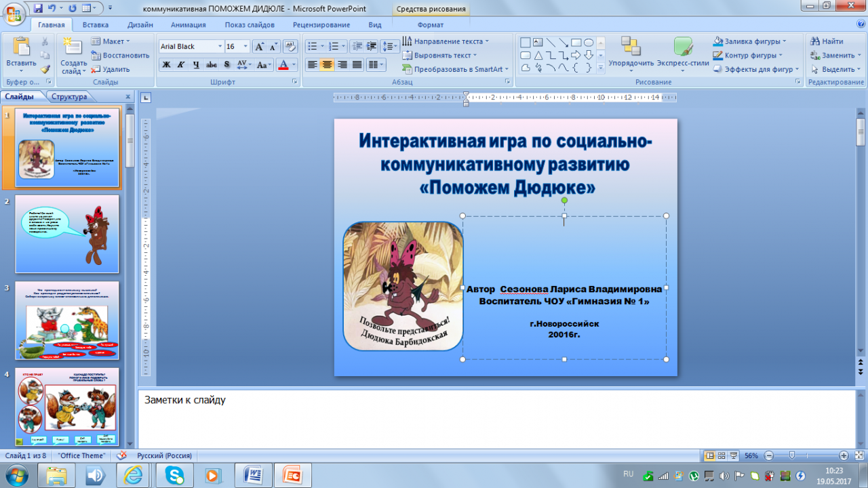The image size is (868, 488).
Task: Open the Дизайн ribbon tab
Action: click(140, 24)
